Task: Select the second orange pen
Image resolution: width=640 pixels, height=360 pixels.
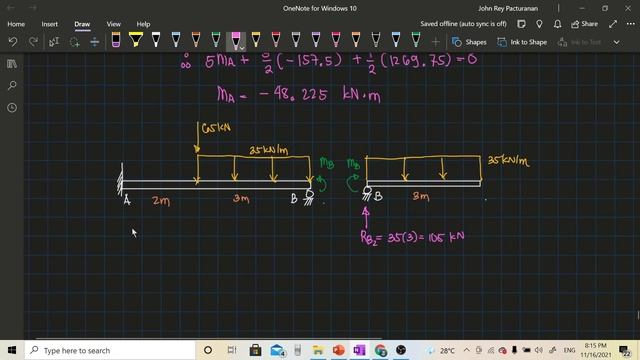Action: pos(356,40)
